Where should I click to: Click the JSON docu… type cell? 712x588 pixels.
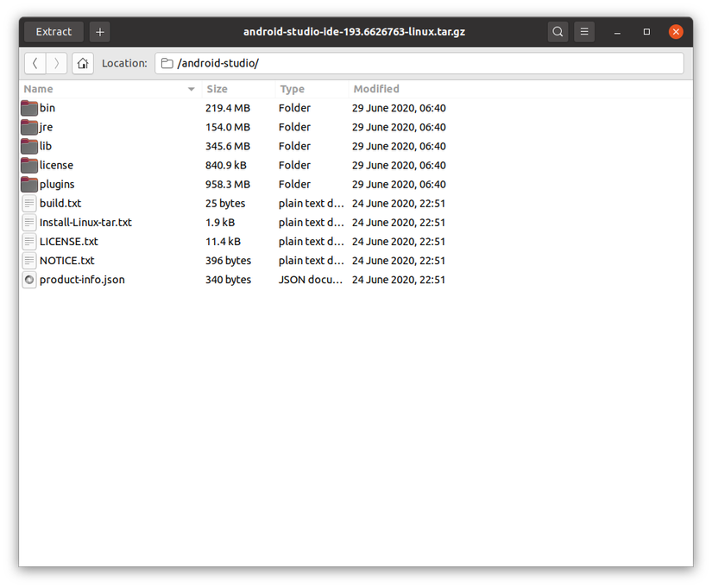[311, 280]
